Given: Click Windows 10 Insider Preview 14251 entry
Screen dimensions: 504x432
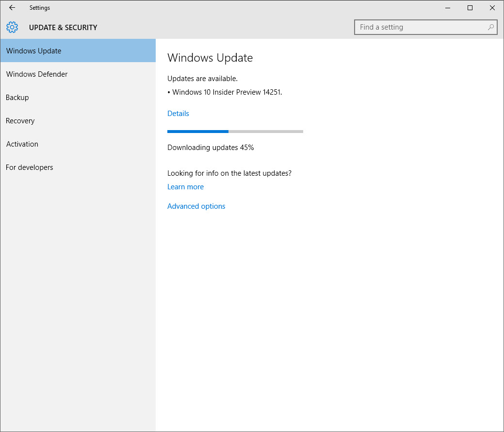Looking at the screenshot, I should [x=225, y=92].
